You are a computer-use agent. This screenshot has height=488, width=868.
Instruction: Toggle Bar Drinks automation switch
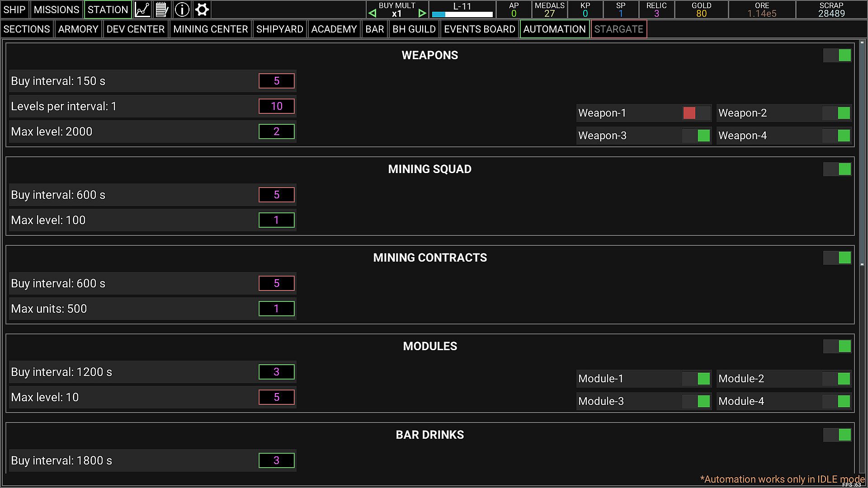(x=837, y=435)
